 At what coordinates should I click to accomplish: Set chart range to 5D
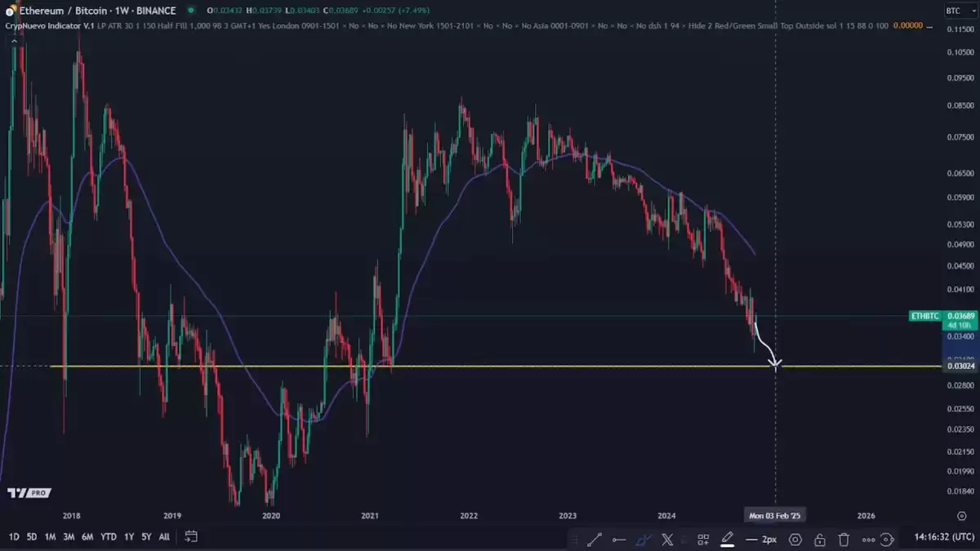32,536
